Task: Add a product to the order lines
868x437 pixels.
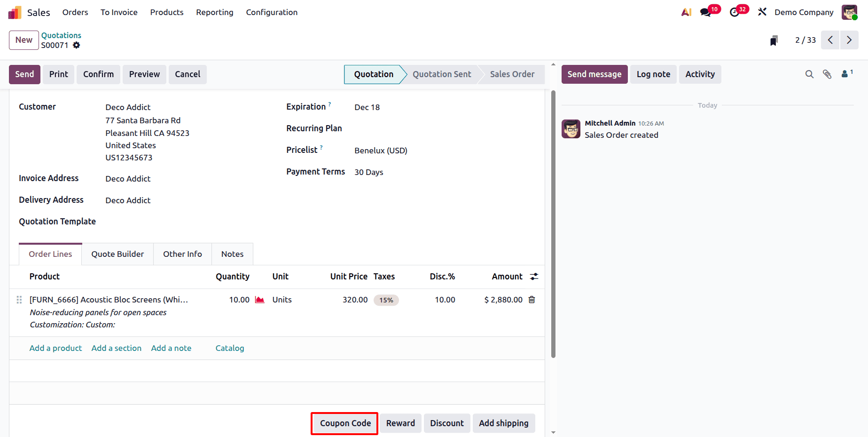Action: (55, 348)
